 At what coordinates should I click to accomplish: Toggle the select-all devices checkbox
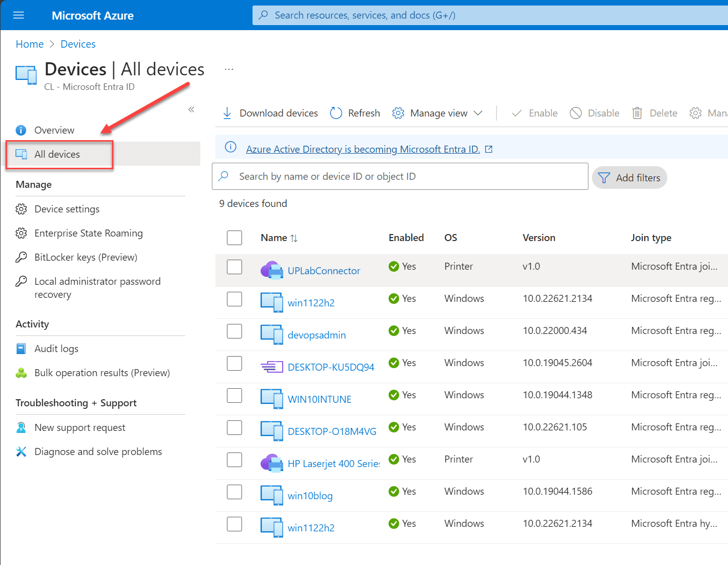(234, 238)
